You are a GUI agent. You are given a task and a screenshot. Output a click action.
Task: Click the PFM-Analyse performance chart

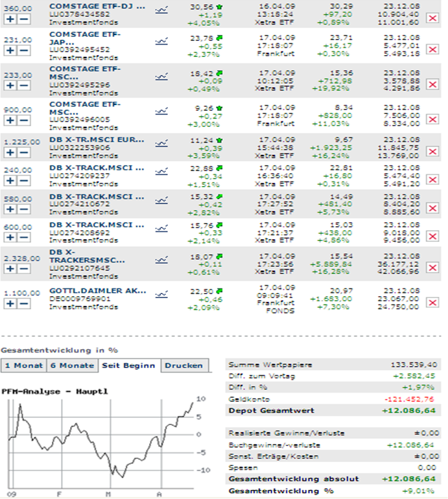105,443
